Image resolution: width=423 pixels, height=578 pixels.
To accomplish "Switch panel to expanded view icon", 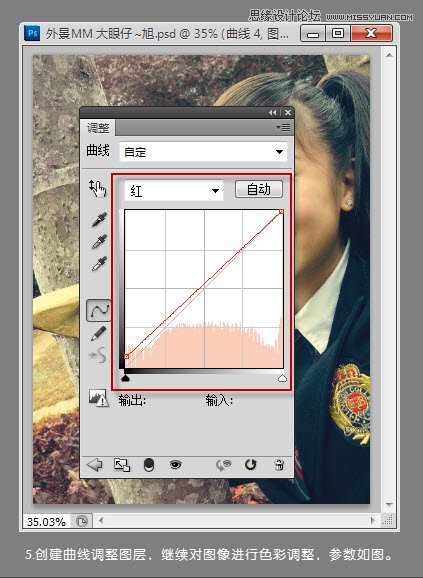I will 122,465.
